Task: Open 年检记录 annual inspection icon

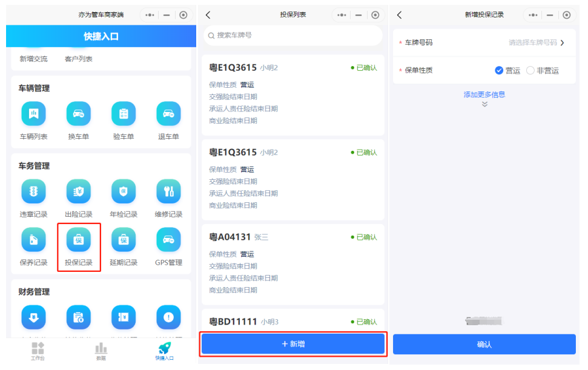Action: point(124,192)
